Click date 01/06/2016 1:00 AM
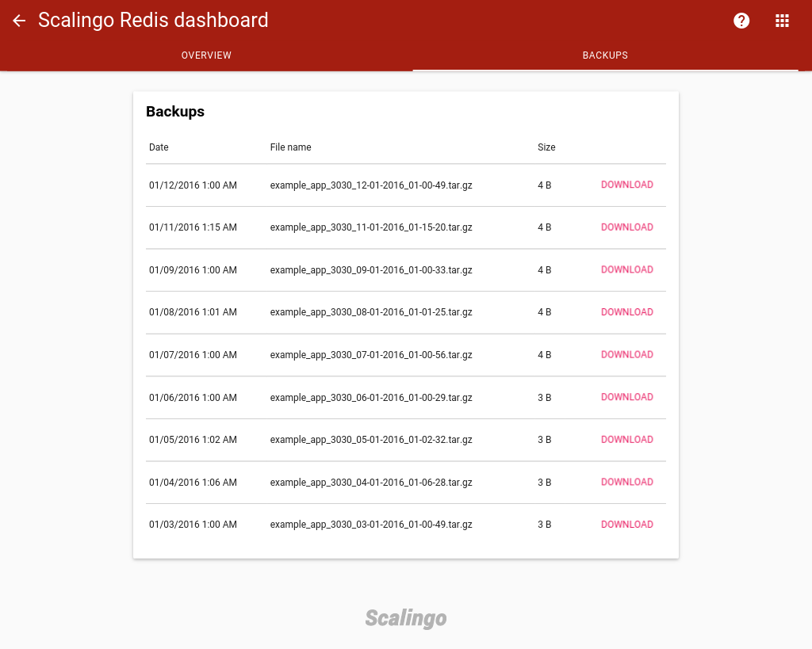The height and width of the screenshot is (649, 812). click(x=193, y=398)
